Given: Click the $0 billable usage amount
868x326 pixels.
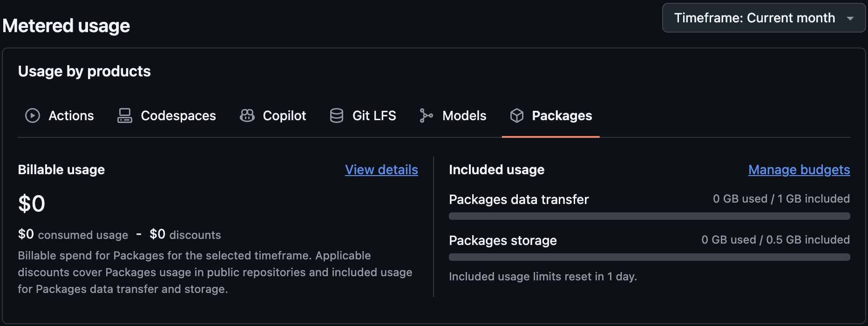Looking at the screenshot, I should (x=32, y=204).
